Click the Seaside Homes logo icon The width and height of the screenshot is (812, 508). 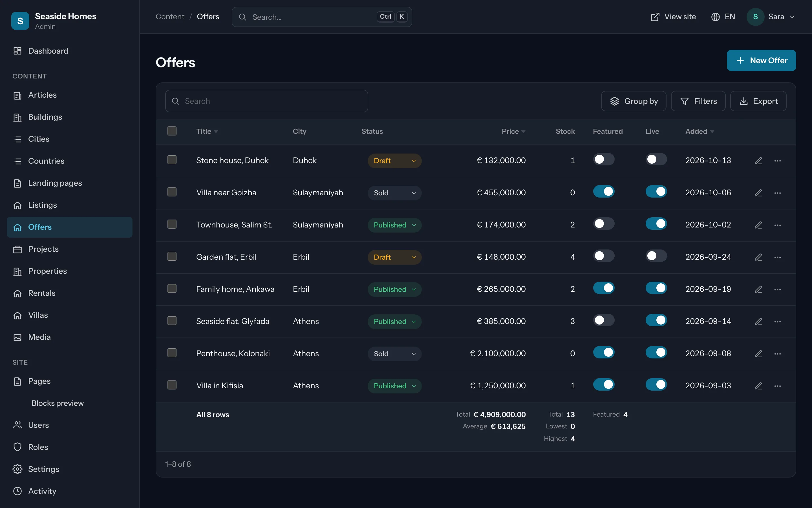click(x=20, y=21)
